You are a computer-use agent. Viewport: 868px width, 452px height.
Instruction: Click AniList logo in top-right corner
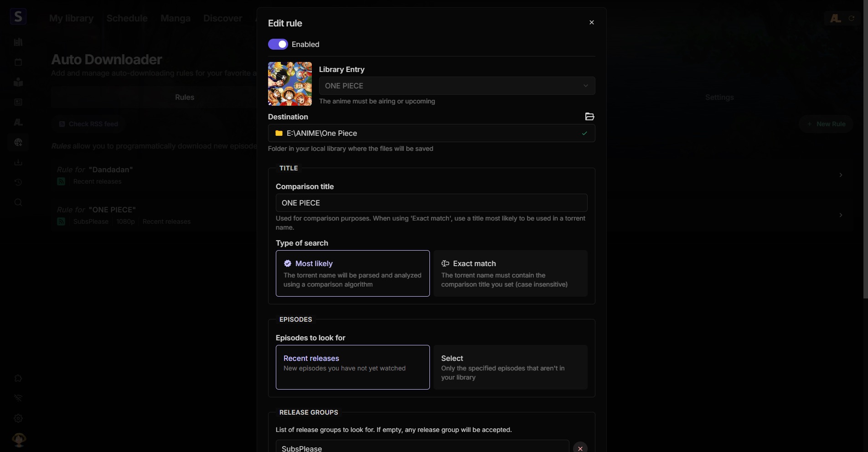point(835,18)
